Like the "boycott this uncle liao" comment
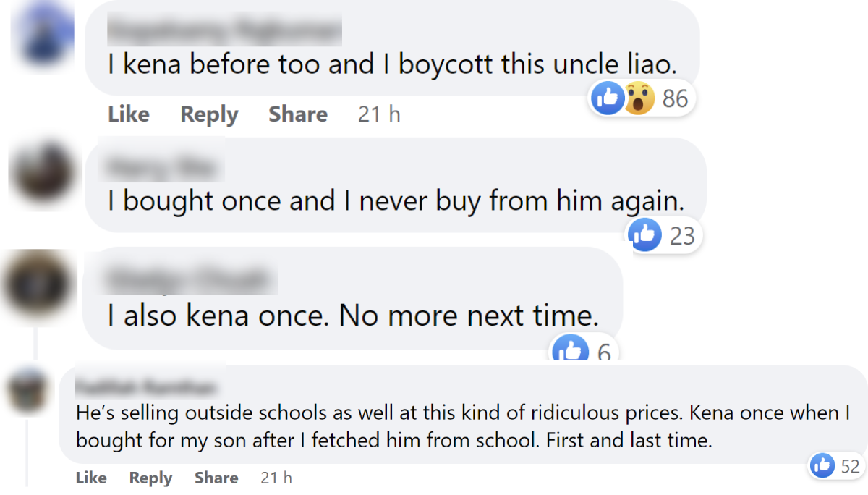868x495 pixels. coord(129,114)
